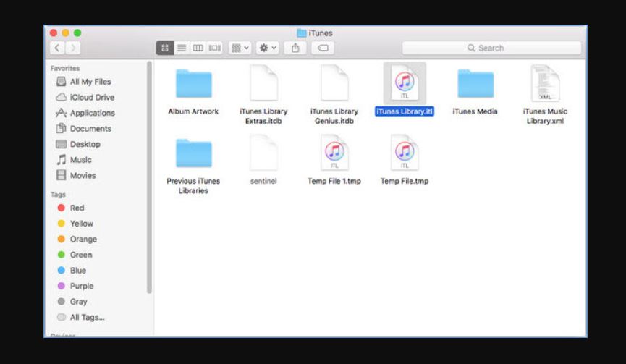Switch to icon view
This screenshot has width=626, height=364.
pos(165,48)
